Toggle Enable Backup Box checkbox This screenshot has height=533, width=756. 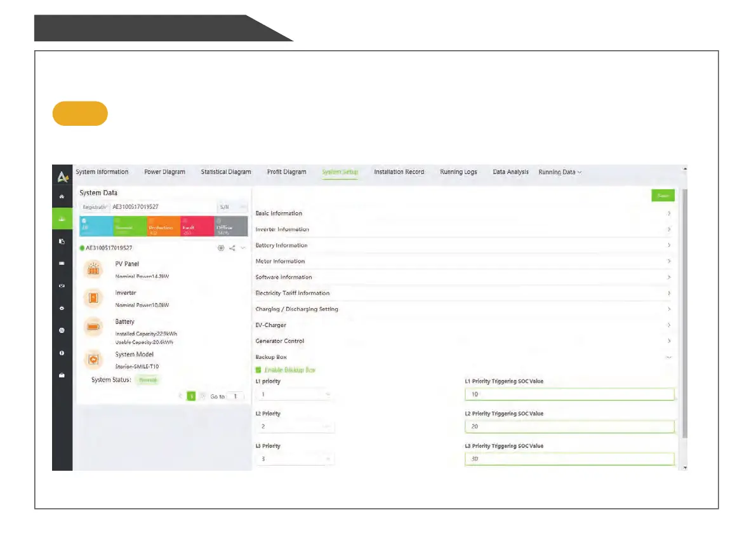pos(258,370)
